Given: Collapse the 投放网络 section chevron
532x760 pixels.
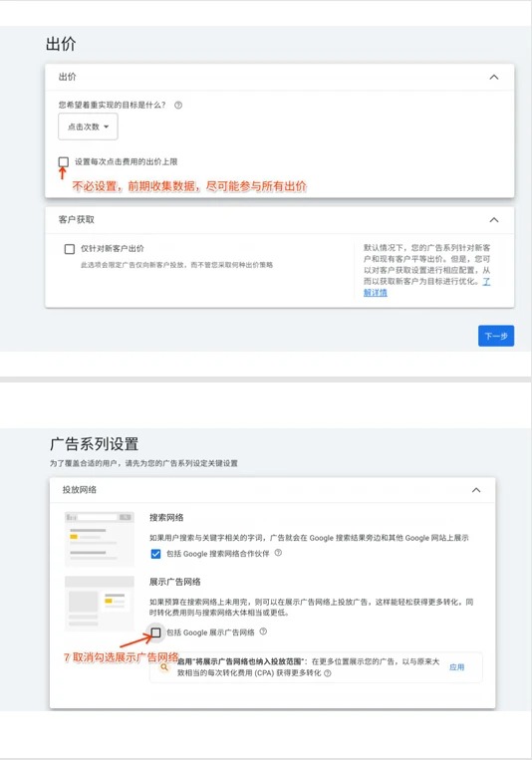Looking at the screenshot, I should coord(476,490).
